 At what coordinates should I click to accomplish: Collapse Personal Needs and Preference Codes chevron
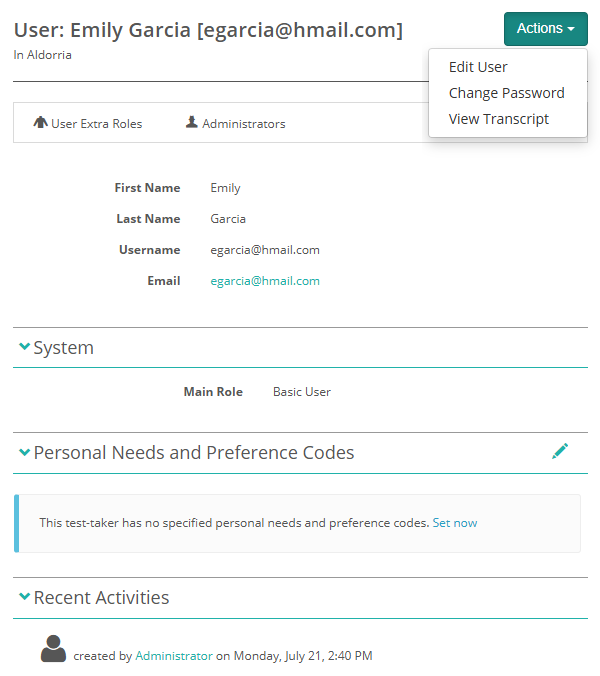[24, 452]
